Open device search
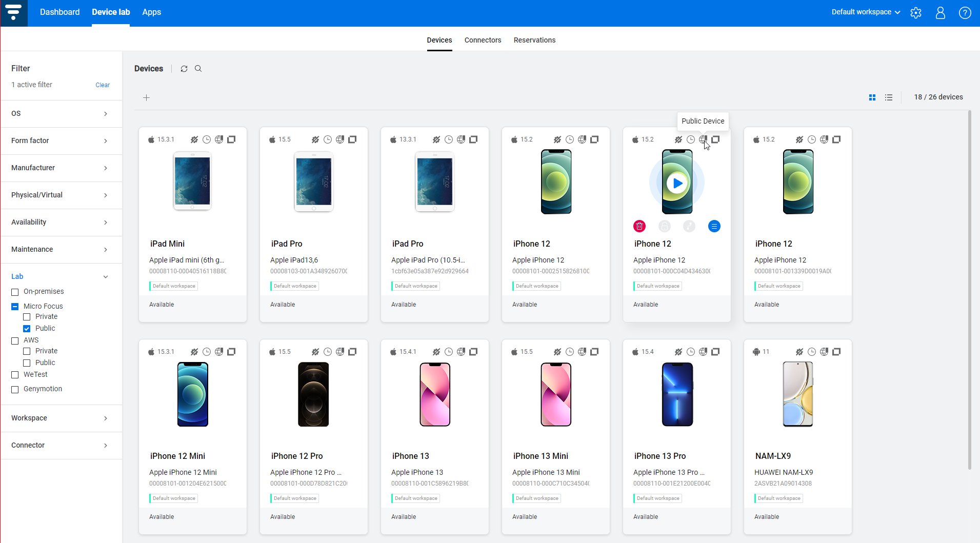 (198, 68)
